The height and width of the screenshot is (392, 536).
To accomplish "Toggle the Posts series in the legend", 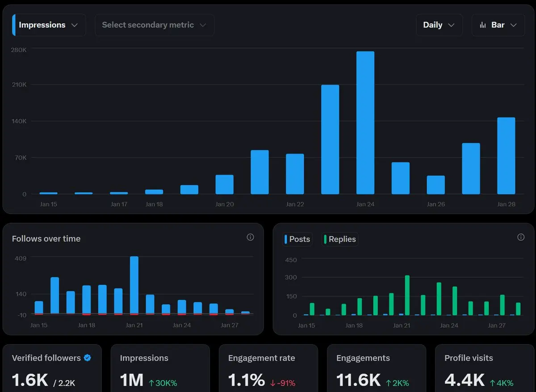I will (x=297, y=239).
